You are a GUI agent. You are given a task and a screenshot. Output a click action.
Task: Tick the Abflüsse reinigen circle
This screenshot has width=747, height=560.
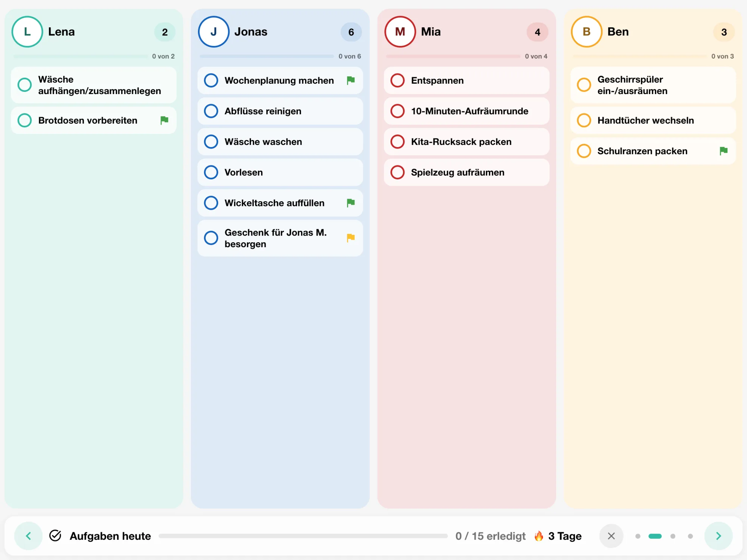tap(211, 111)
